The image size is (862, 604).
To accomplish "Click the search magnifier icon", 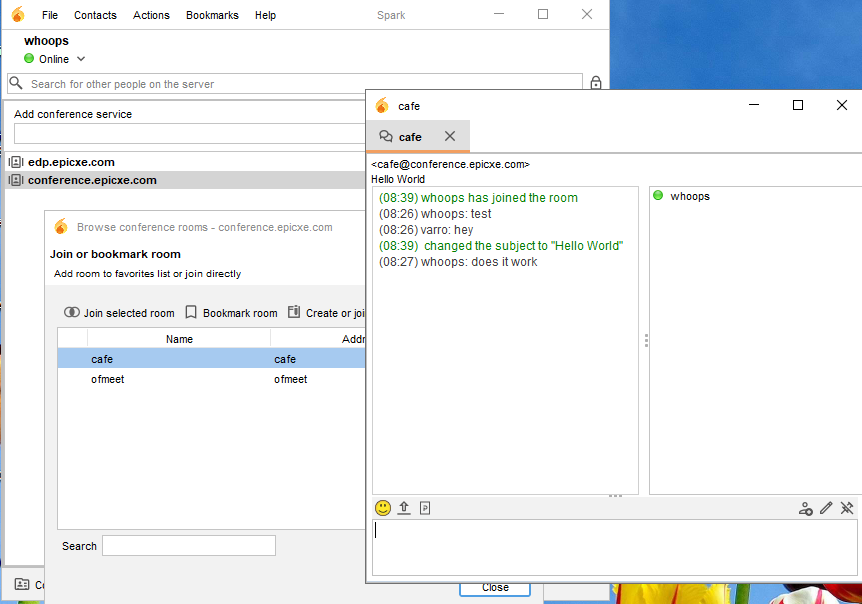I will coord(16,83).
